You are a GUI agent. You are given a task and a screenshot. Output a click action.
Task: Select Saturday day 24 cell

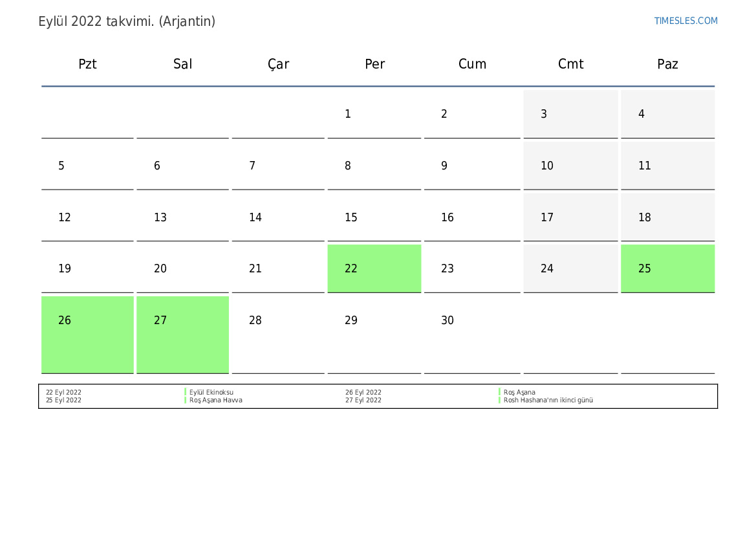(x=570, y=268)
